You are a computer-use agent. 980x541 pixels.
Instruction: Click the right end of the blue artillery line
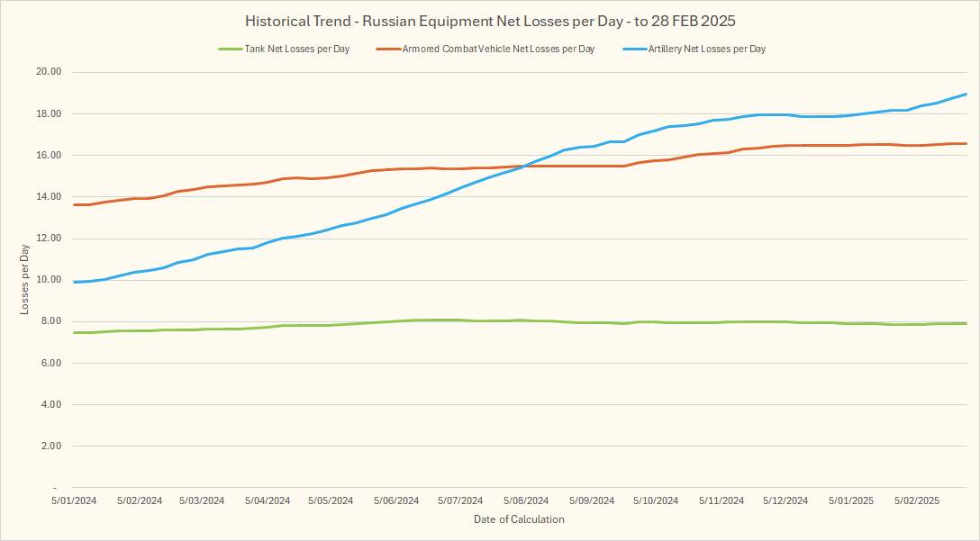click(x=966, y=95)
